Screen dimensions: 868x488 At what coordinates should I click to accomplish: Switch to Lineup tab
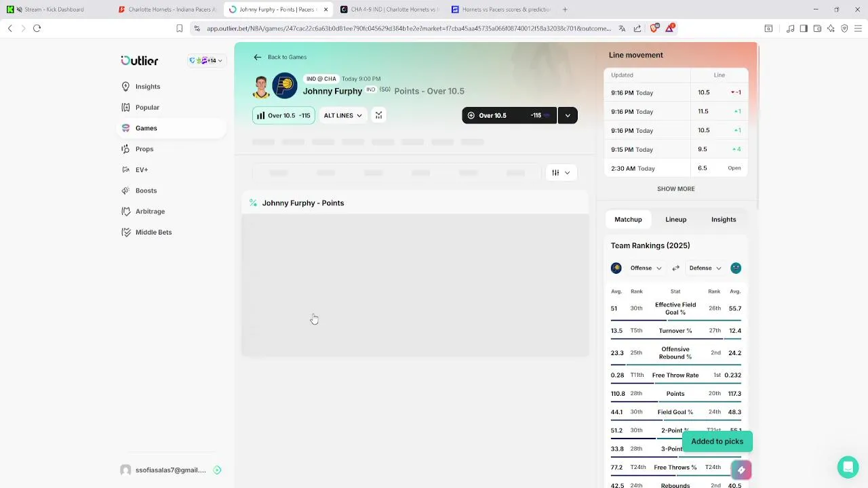(675, 220)
